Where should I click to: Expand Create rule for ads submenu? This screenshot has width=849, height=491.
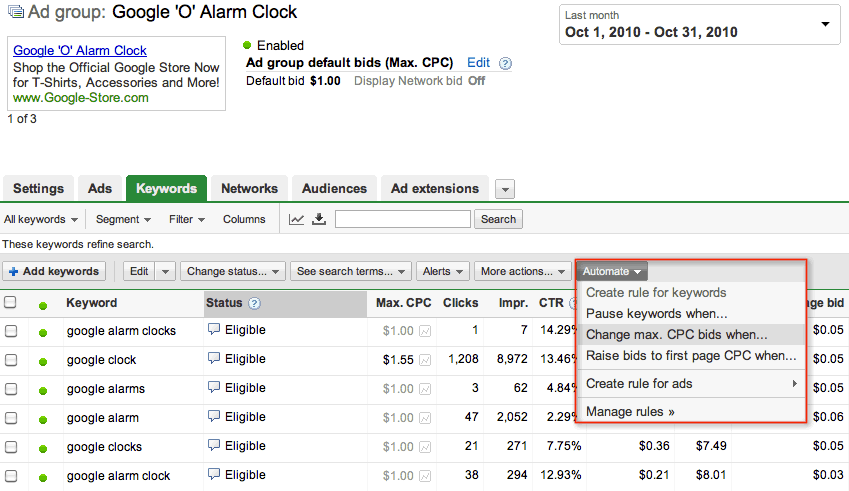tap(691, 384)
